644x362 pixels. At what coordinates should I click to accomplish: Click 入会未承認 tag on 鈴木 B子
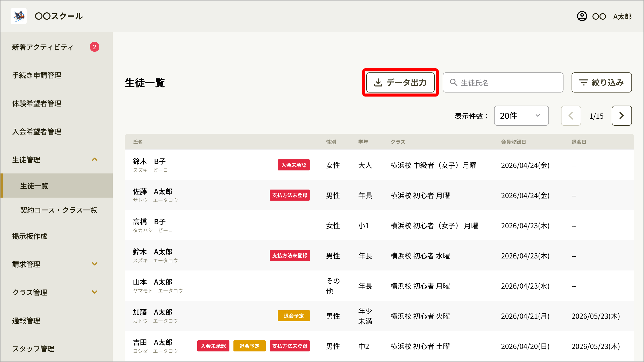coord(294,165)
